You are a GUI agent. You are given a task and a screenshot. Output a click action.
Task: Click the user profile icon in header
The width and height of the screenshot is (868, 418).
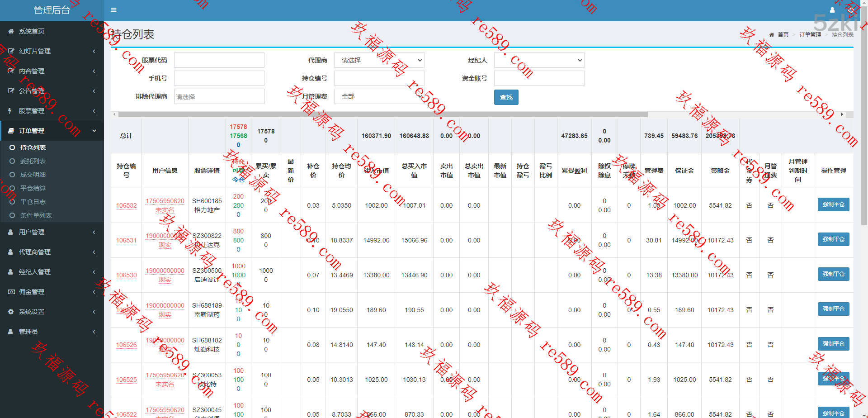832,10
